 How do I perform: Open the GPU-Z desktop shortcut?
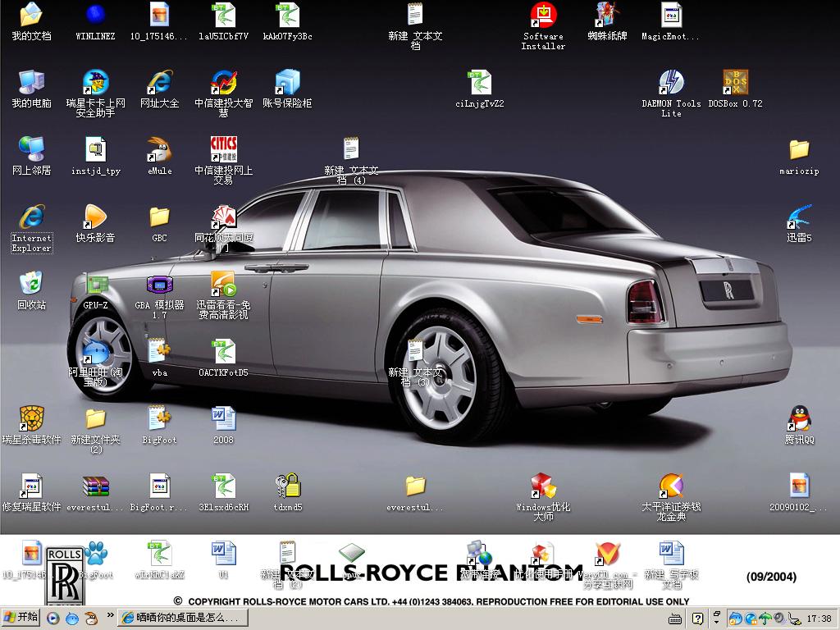tap(96, 285)
